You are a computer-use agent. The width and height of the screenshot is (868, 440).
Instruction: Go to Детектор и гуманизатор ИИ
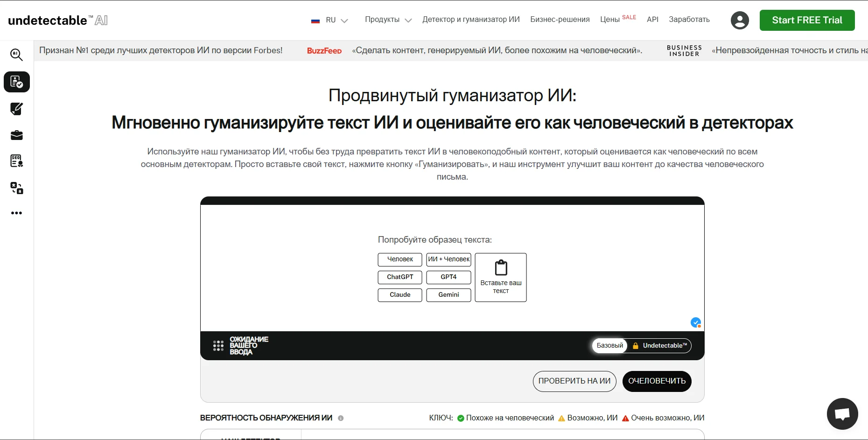pos(471,20)
